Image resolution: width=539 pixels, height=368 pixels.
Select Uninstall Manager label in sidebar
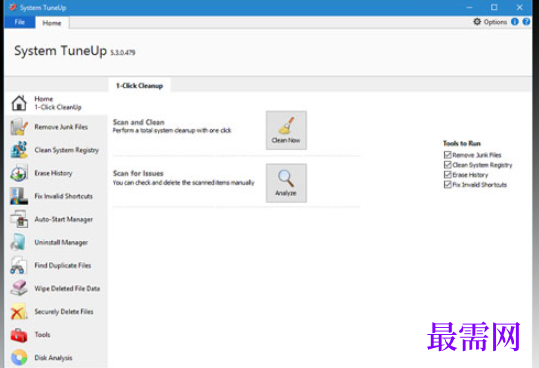(x=61, y=242)
